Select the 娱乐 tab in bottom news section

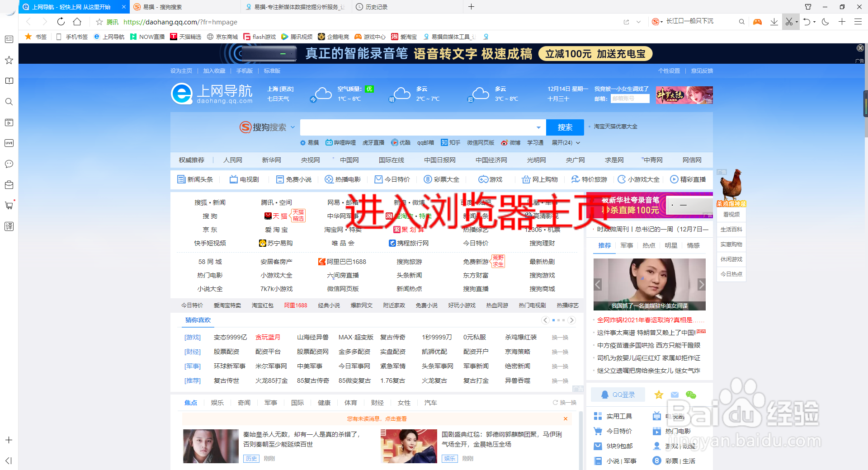[x=217, y=403]
